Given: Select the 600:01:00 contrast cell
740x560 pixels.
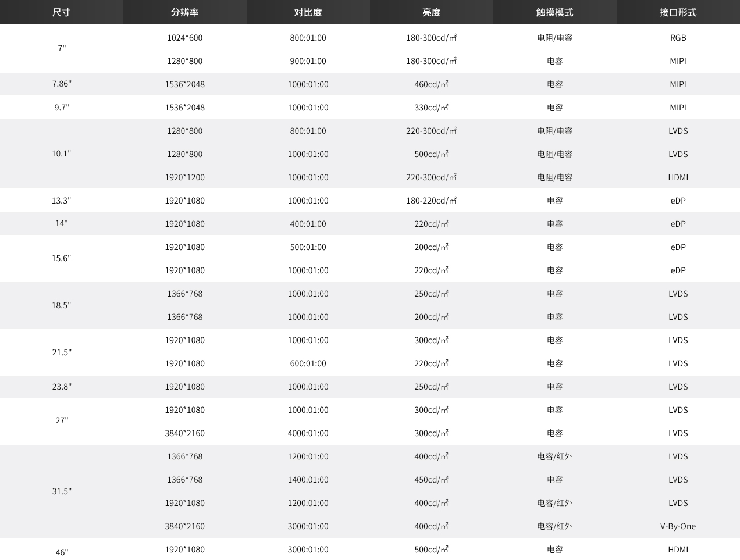Looking at the screenshot, I should [x=308, y=363].
